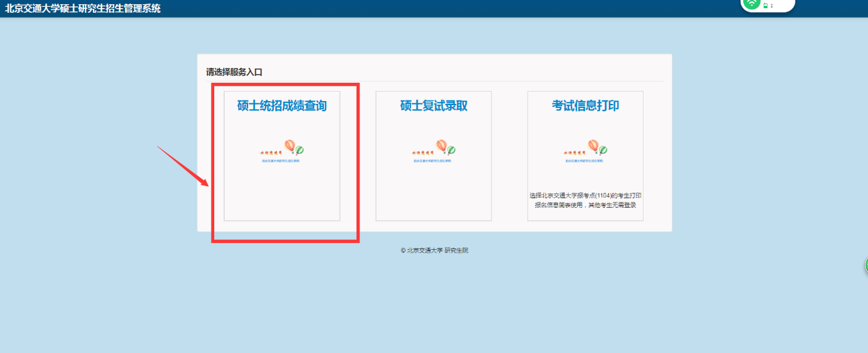The height and width of the screenshot is (353, 868).
Task: Click the 请选择服务入口 heading
Action: (x=234, y=71)
